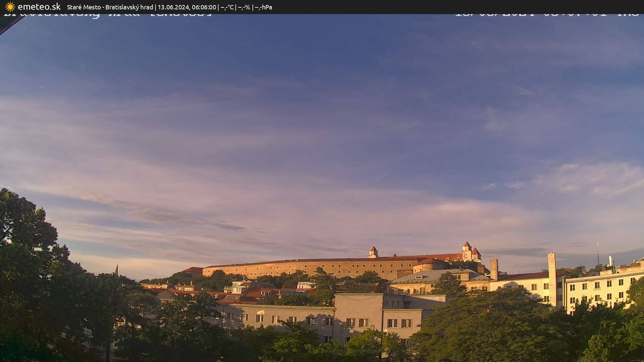Image resolution: width=644 pixels, height=362 pixels.
Task: Click the 06:06:00 time in header
Action: pyautogui.click(x=204, y=7)
